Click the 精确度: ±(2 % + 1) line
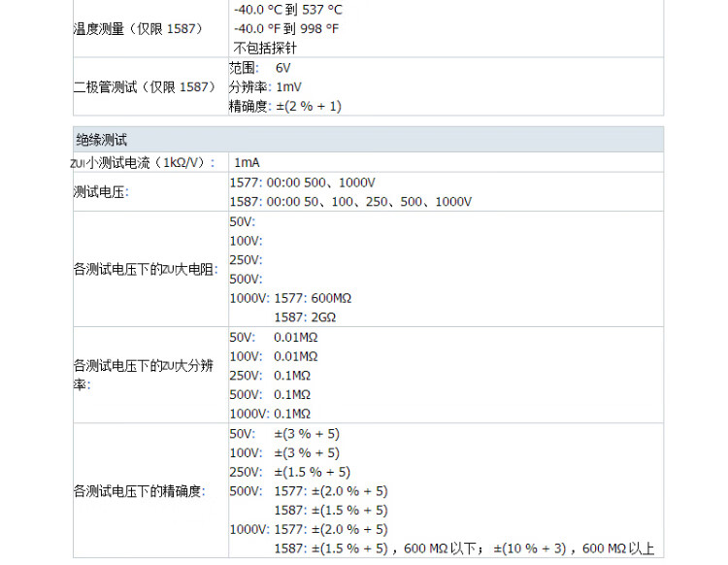This screenshot has width=728, height=565. [285, 107]
